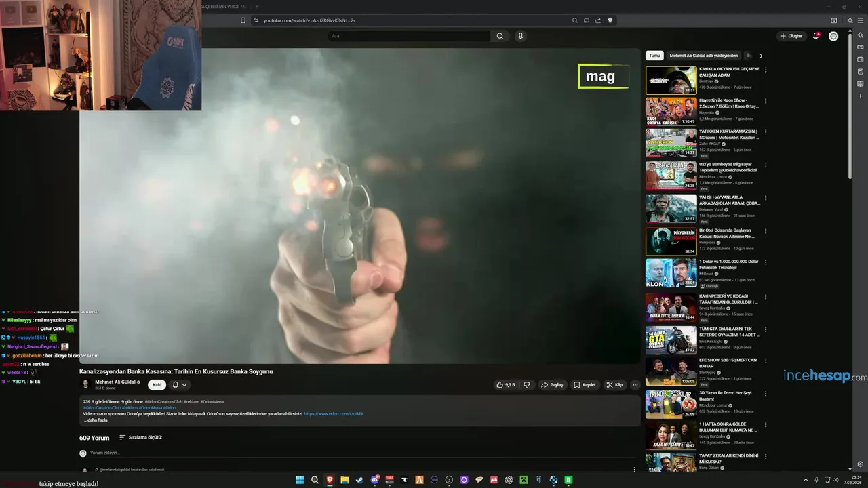868x488 pixels.
Task: Click the video player showing the revolver
Action: (x=359, y=206)
